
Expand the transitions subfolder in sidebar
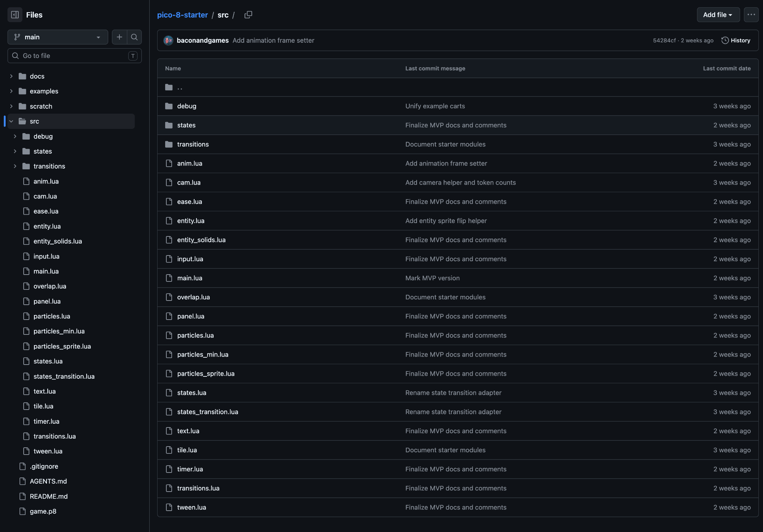point(15,166)
